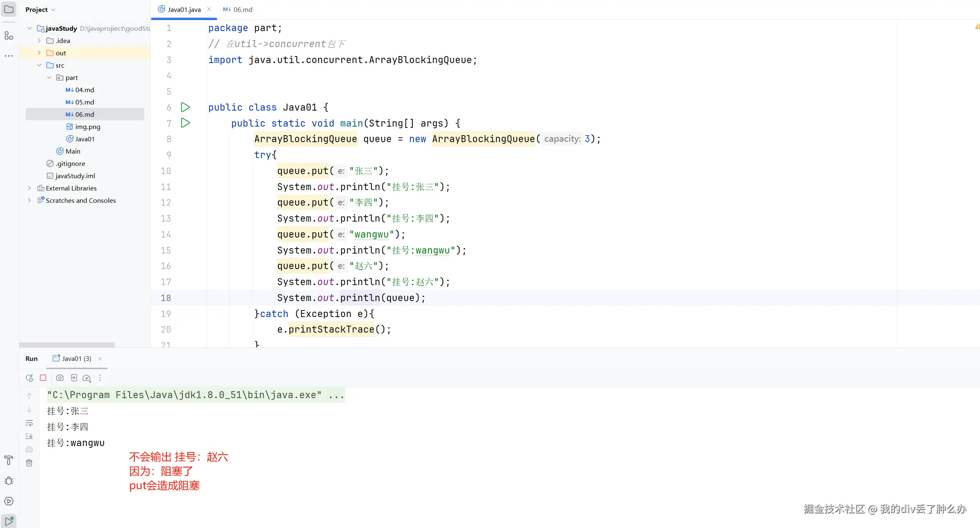Open more options in Run toolbar
Screen dimensions: 980x528
(x=100, y=378)
